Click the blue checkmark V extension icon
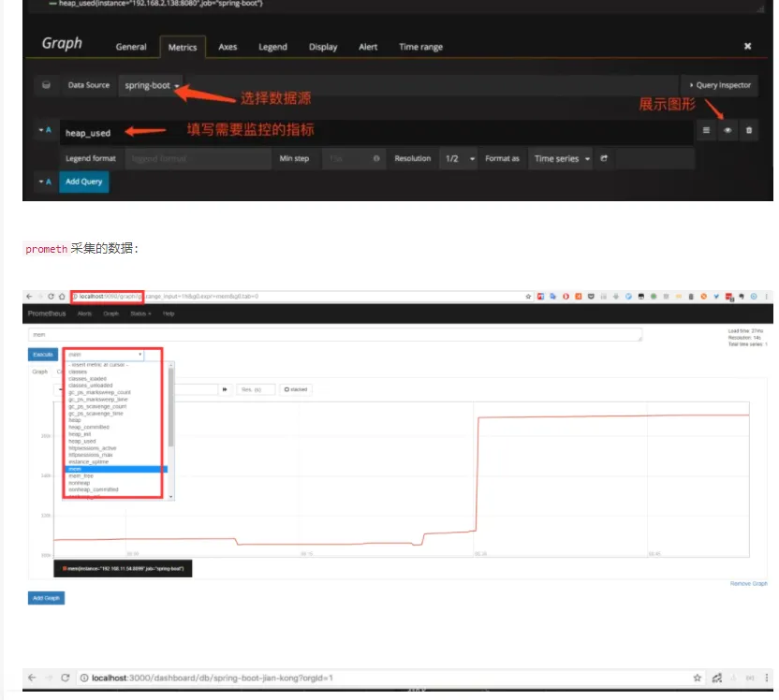The width and height of the screenshot is (779, 700). click(x=716, y=297)
